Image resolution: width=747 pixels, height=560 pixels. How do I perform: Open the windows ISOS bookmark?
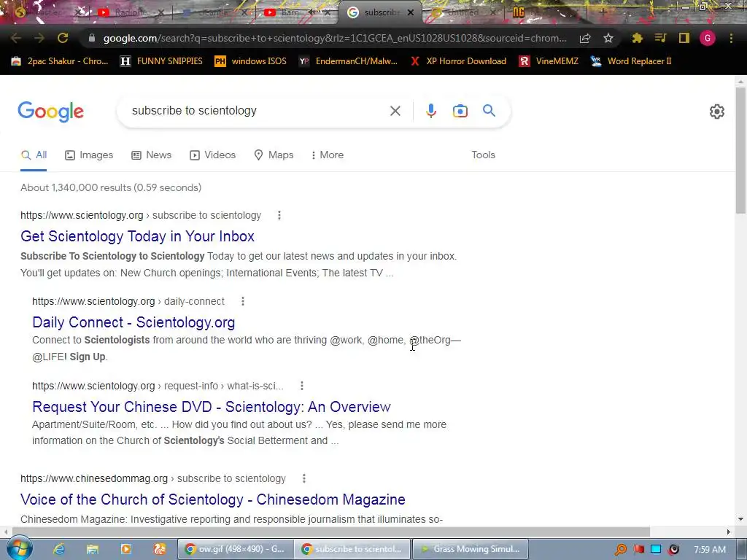251,61
